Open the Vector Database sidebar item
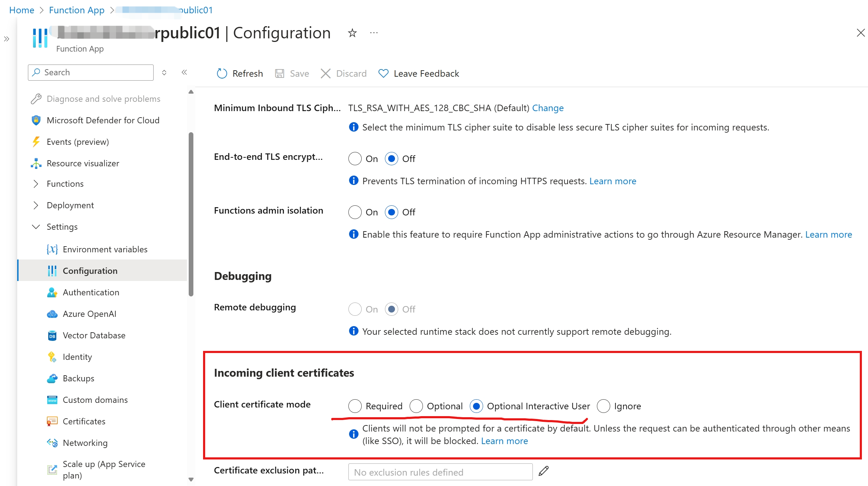Viewport: 868px width, 486px height. point(94,335)
